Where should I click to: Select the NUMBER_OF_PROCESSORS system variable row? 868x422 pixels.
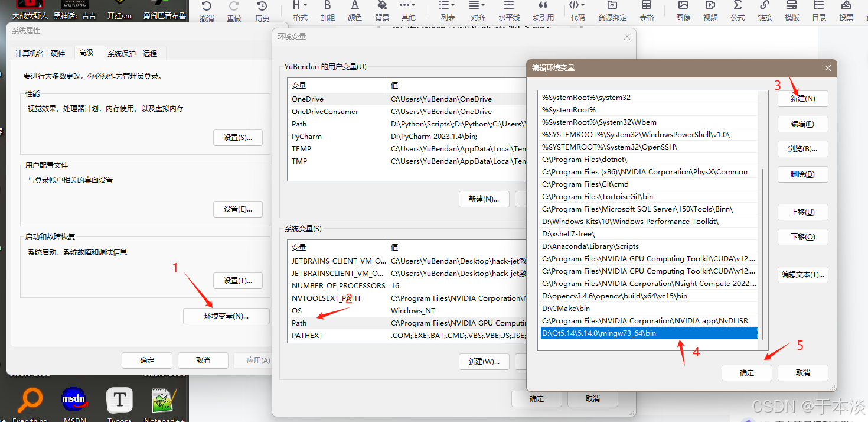pyautogui.click(x=407, y=285)
